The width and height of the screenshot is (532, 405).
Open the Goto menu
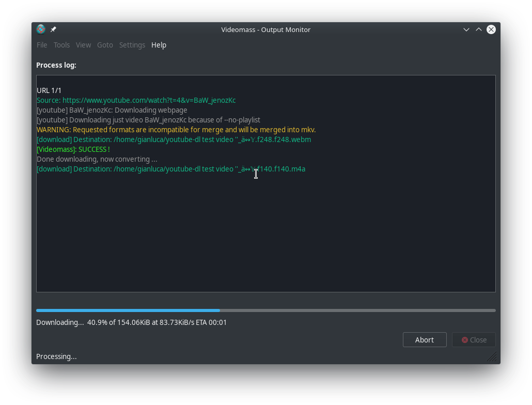(x=105, y=45)
